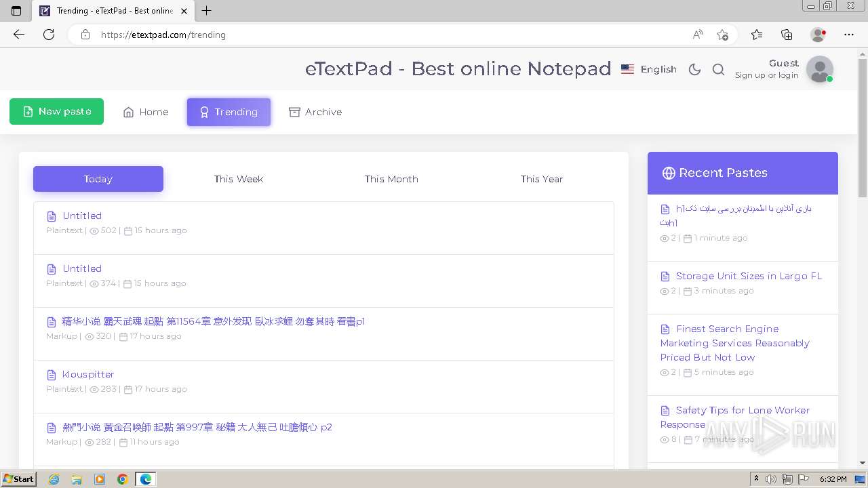The height and width of the screenshot is (488, 868).
Task: Open Windows Media Player from taskbar
Action: coord(100,479)
